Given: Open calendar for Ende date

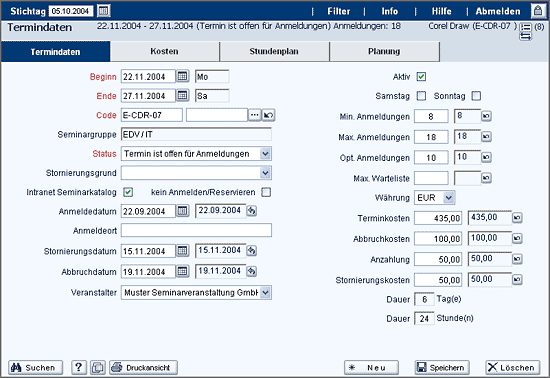Looking at the screenshot, I should coord(182,95).
